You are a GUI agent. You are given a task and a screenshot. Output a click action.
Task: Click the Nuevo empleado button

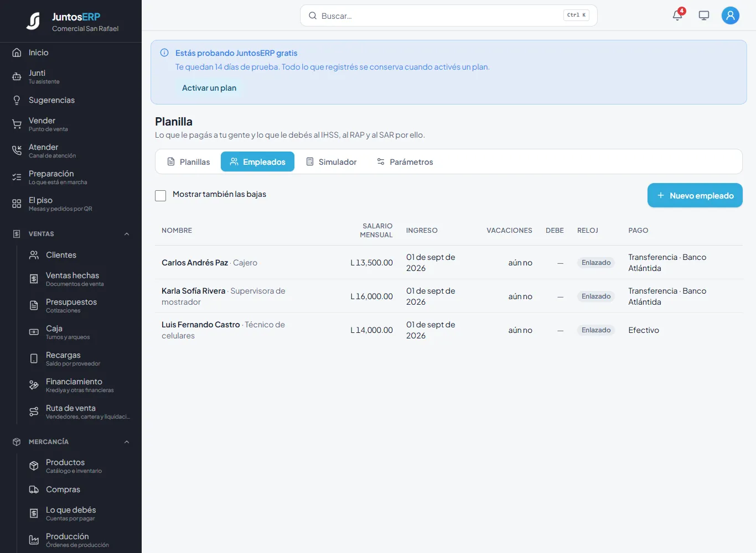[x=695, y=195]
